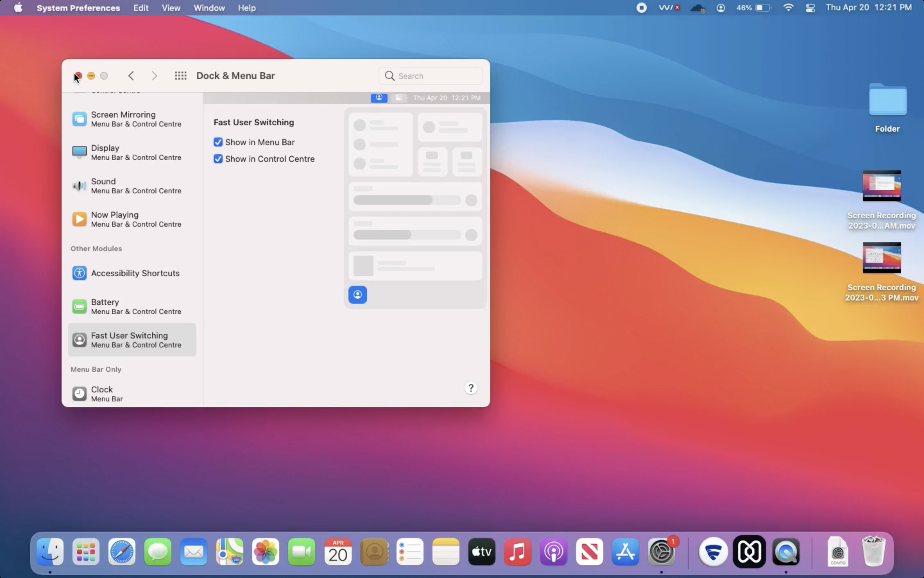Viewport: 924px width, 578px height.
Task: Open the System Preferences menu
Action: pos(78,8)
